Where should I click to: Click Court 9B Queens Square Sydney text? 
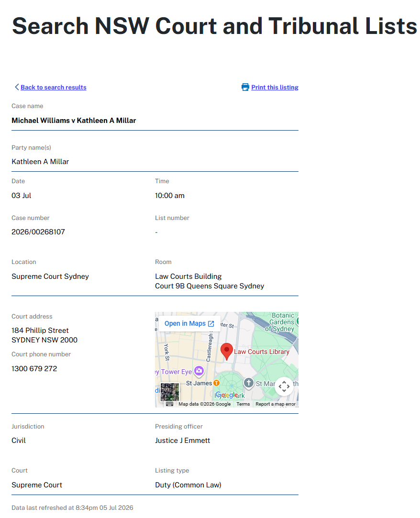pyautogui.click(x=210, y=286)
